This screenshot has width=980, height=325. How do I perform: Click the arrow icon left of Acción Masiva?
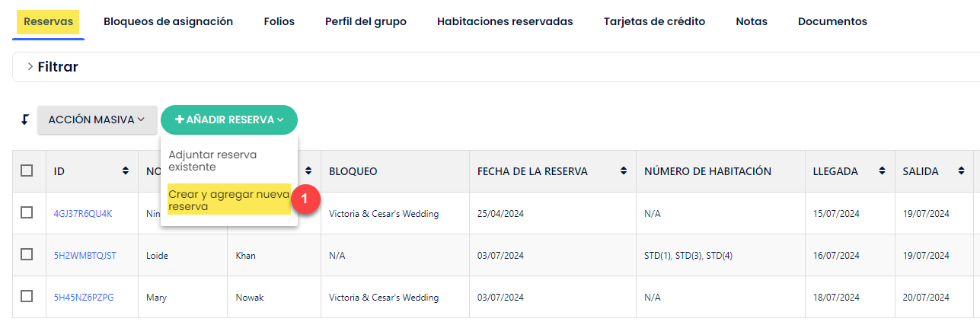[24, 119]
